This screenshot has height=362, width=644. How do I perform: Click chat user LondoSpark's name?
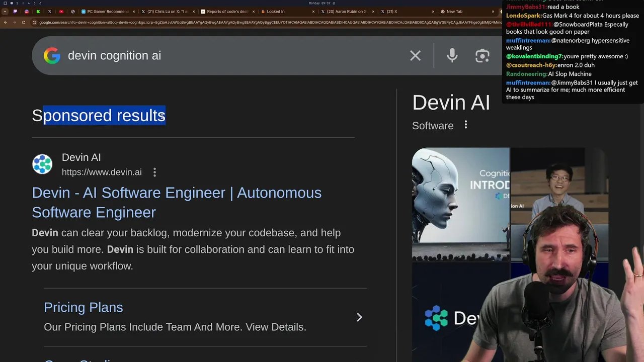point(523,16)
